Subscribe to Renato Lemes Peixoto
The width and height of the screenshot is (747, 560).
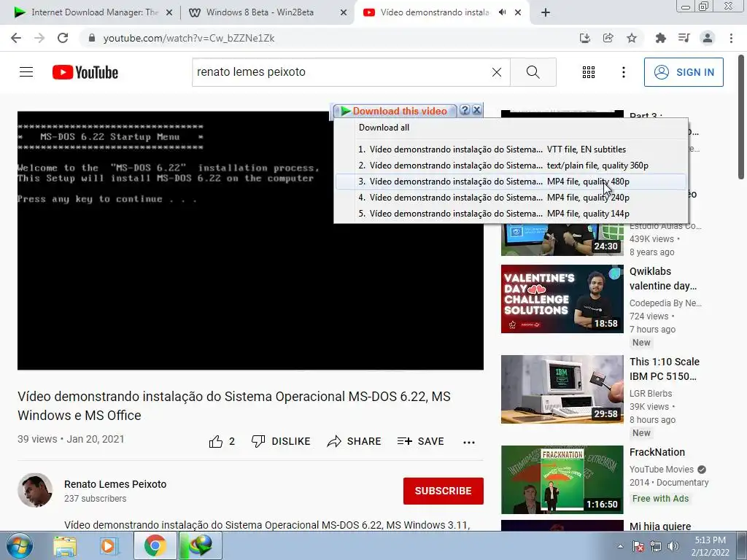(443, 491)
